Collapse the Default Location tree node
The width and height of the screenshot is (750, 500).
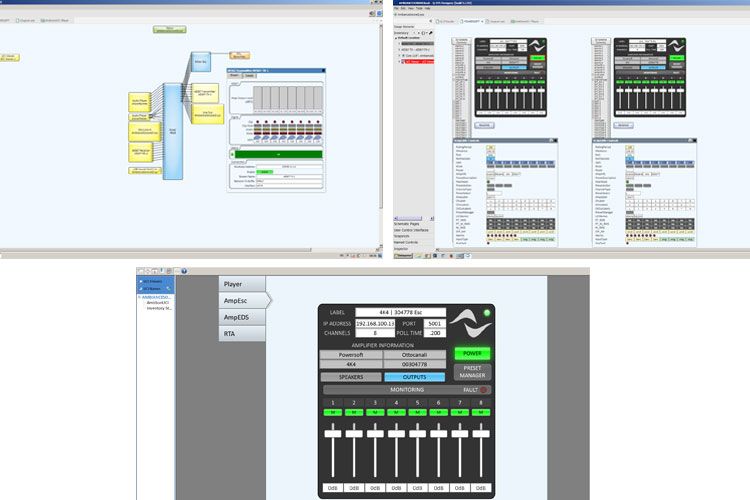396,38
